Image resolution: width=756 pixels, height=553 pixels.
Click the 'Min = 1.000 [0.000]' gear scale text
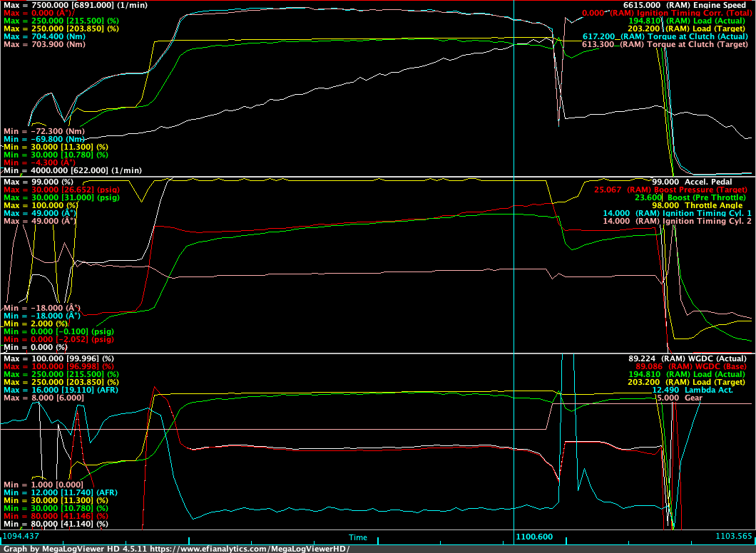(44, 485)
